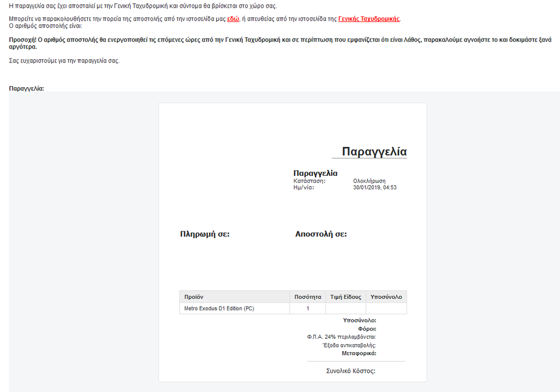
Task: Click the order date '30/01/2019, 04:53'
Action: click(x=375, y=187)
